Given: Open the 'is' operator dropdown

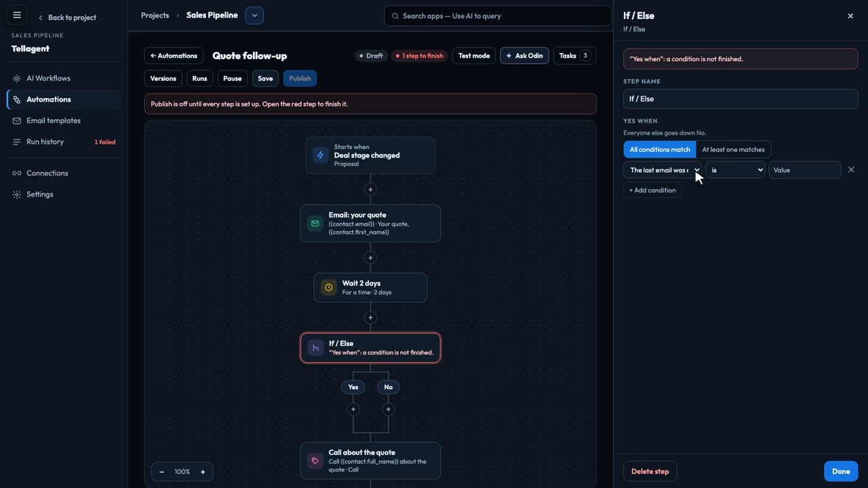Looking at the screenshot, I should [735, 170].
